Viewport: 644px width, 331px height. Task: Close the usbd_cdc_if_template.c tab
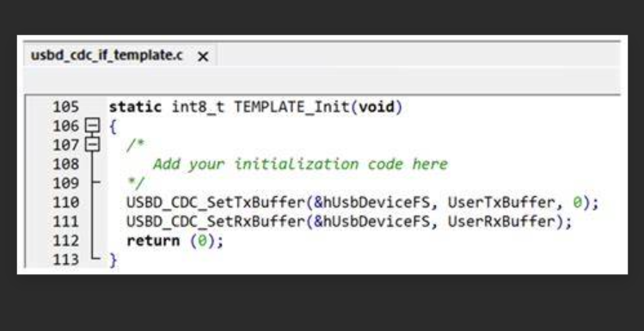(203, 57)
